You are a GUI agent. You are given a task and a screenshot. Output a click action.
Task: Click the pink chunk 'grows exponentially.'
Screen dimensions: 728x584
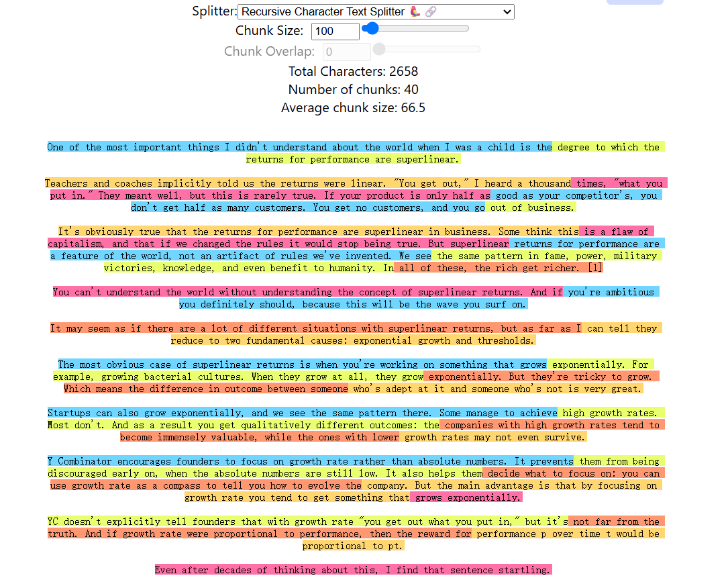[466, 497]
